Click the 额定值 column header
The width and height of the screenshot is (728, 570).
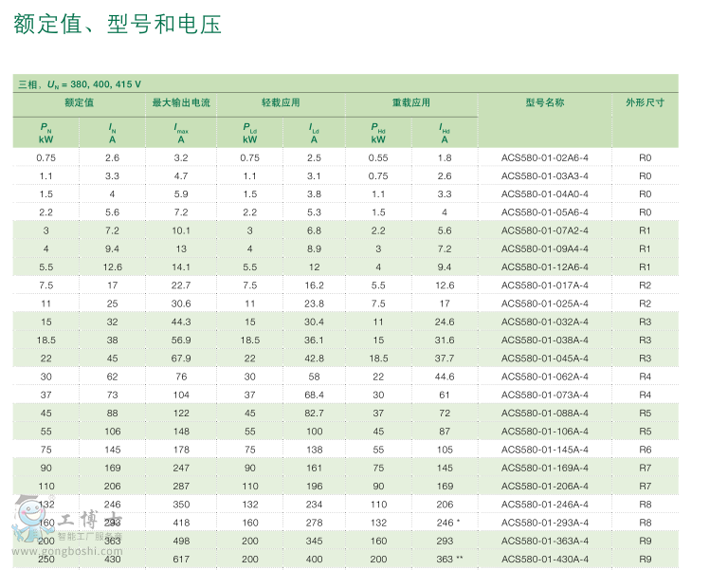80,102
